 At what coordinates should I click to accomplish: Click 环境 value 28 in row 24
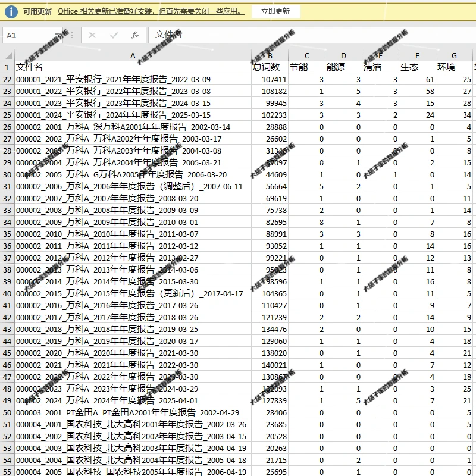454,103
